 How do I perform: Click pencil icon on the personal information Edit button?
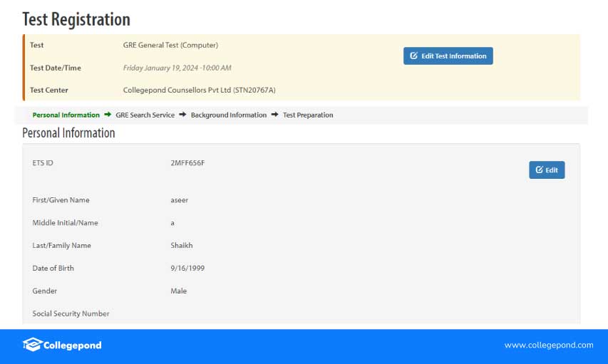click(539, 170)
